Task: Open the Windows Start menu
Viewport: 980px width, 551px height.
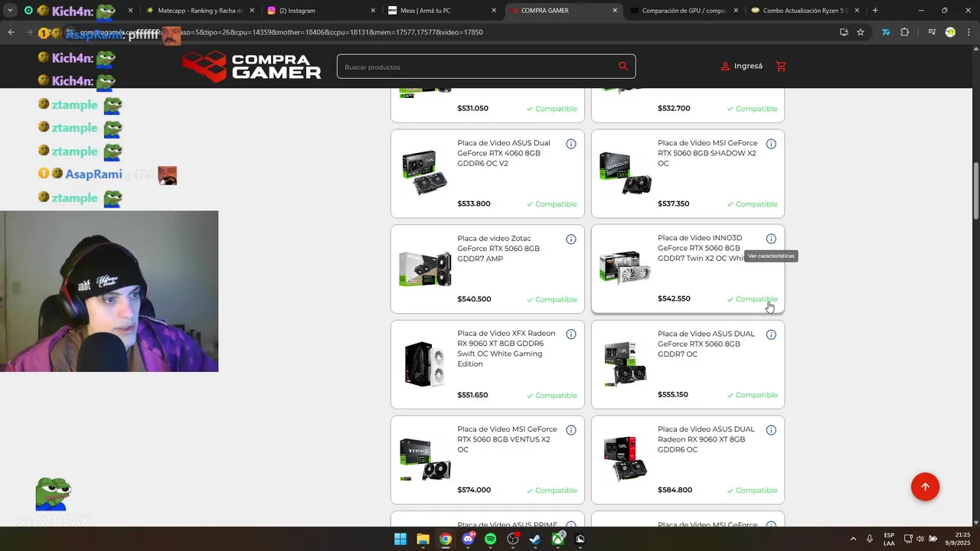Action: [400, 539]
